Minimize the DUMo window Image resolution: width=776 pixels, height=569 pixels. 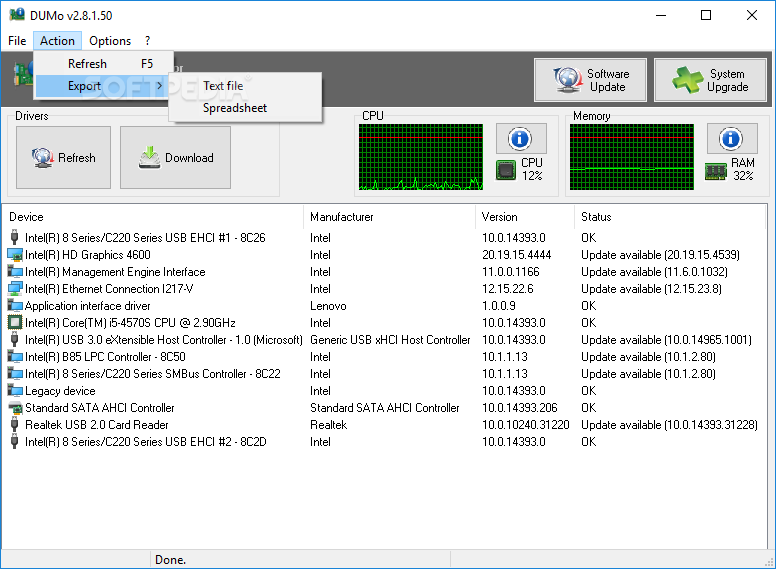[x=661, y=15]
